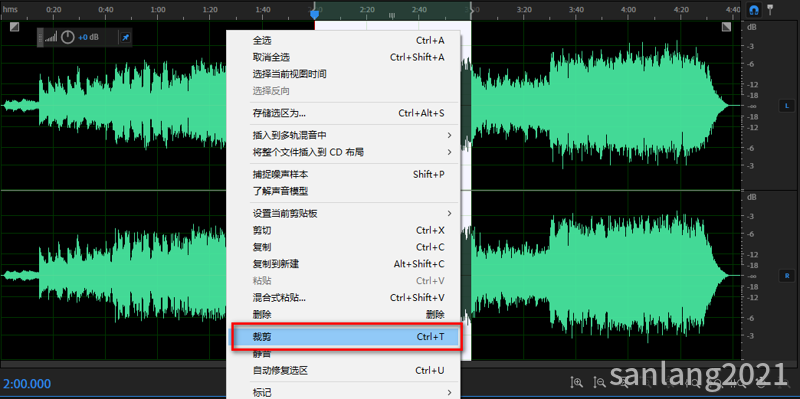
Task: Click the 2:00.000 time display
Action: coord(27,384)
